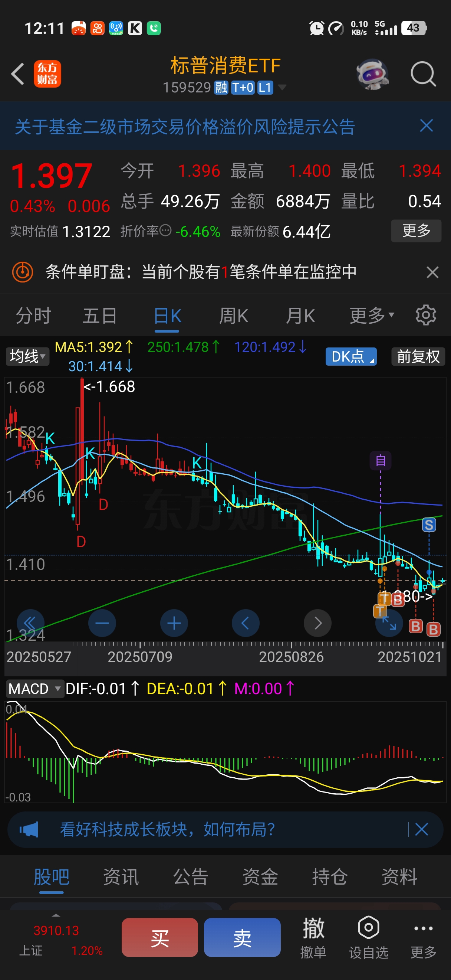Tap the 上证 3910.13 index value

pyautogui.click(x=56, y=931)
